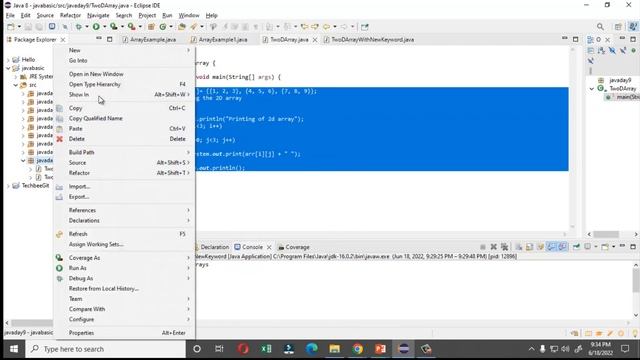Click the Pin Editor toolbar icon
The width and height of the screenshot is (640, 360).
364,27
